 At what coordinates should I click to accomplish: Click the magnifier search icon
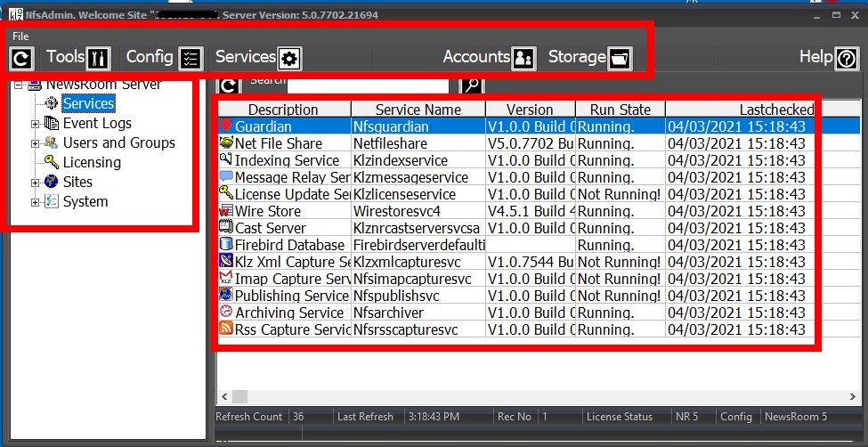coord(472,85)
